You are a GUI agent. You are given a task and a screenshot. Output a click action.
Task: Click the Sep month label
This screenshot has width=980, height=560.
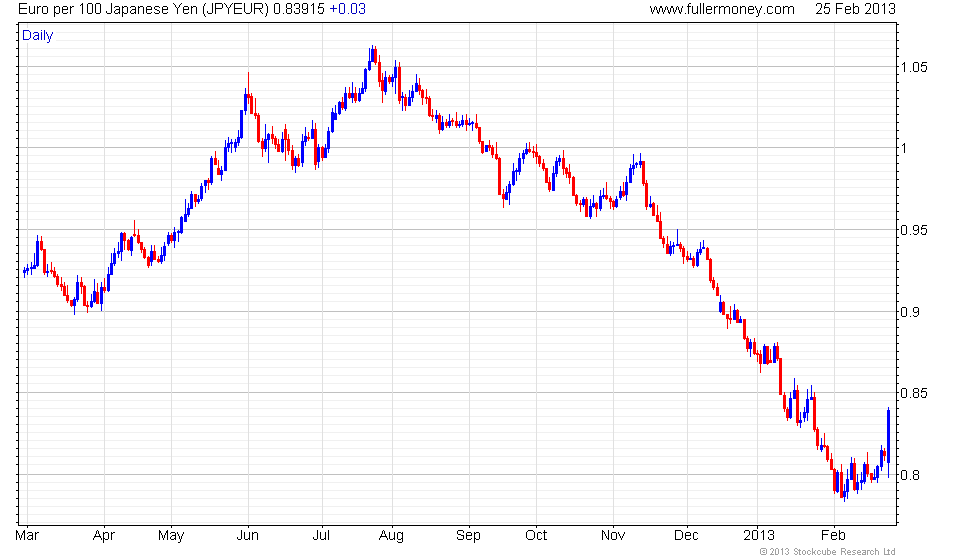468,536
